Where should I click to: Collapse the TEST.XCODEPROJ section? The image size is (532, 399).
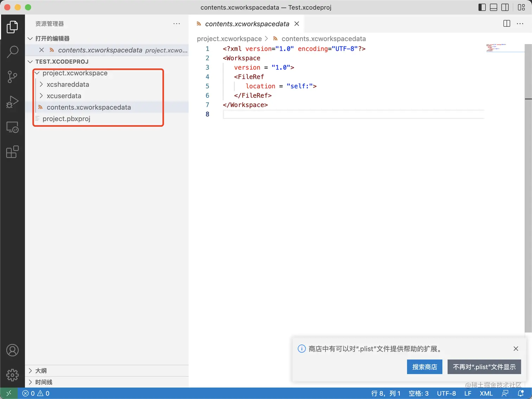(30, 62)
